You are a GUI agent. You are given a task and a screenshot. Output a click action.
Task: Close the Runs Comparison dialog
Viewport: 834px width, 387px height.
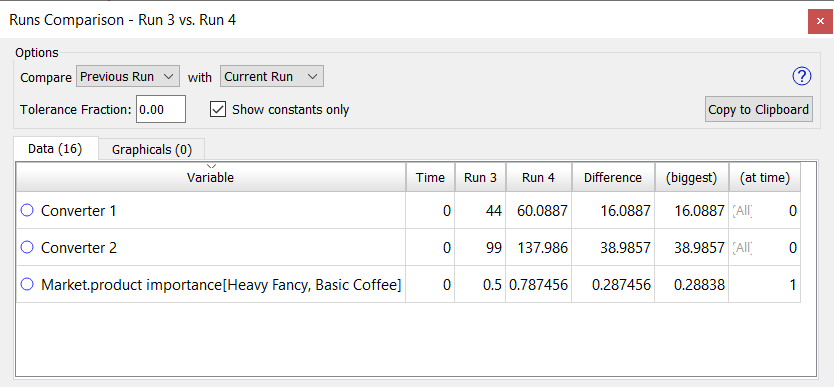click(820, 21)
